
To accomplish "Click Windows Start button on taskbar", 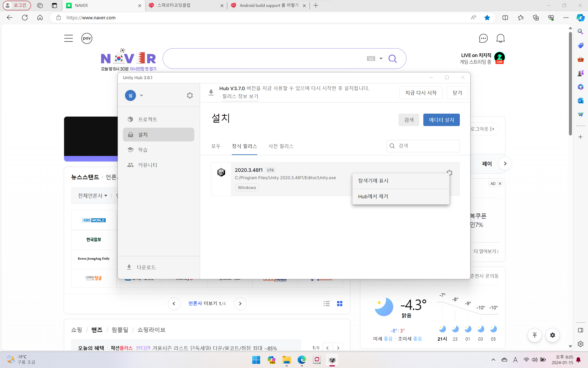I will pyautogui.click(x=256, y=360).
